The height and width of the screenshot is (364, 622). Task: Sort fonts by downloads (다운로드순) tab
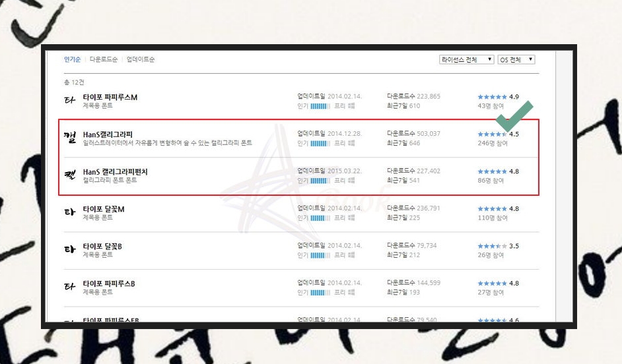point(104,59)
